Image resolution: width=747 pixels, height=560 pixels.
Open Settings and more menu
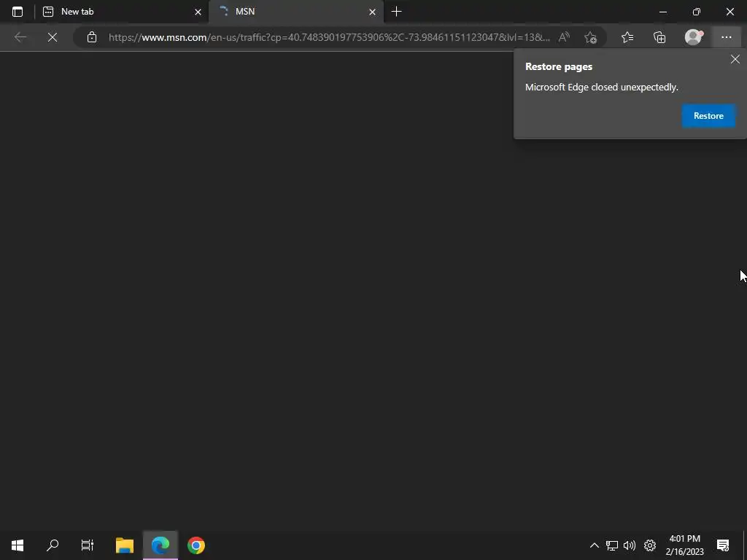pos(726,37)
